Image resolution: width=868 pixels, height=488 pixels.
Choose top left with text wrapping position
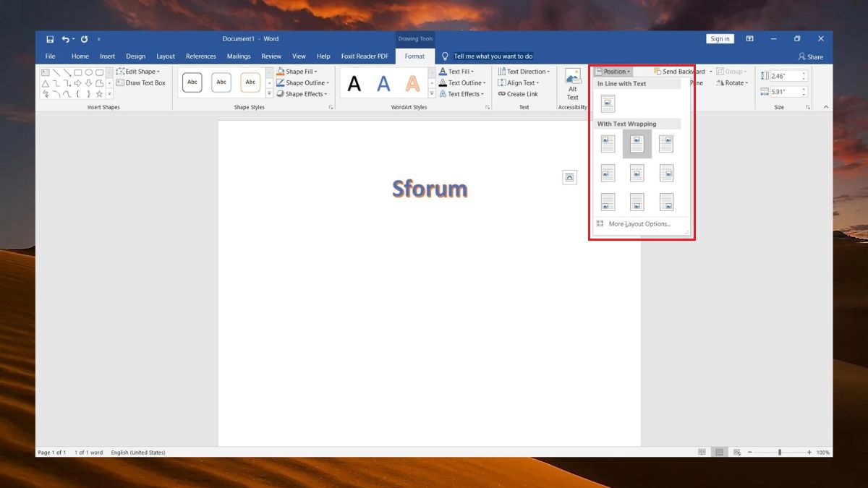(608, 144)
